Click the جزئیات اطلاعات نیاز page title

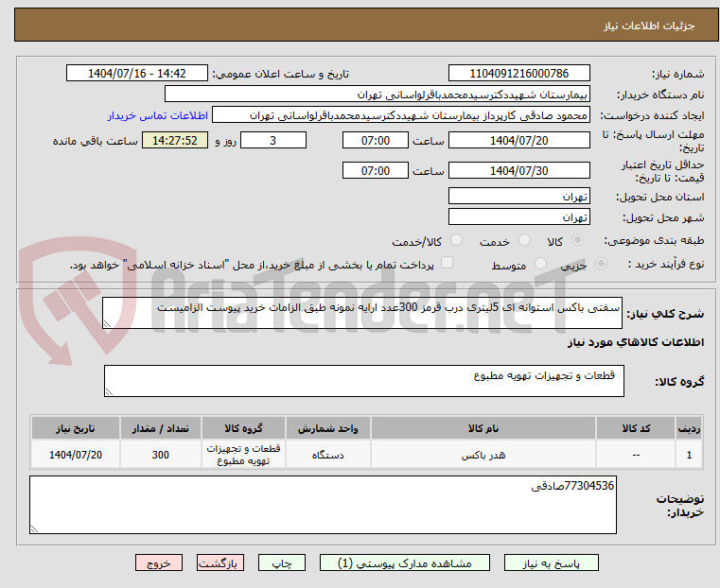pos(649,26)
